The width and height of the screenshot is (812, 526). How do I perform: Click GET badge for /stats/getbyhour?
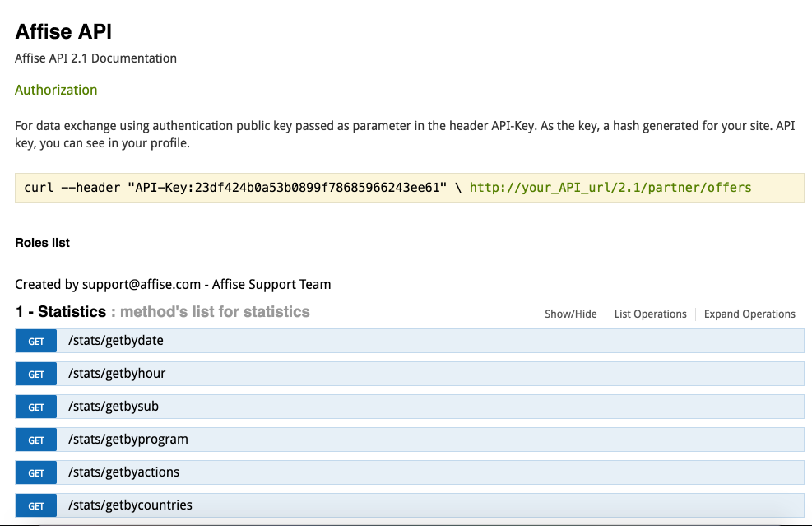tap(35, 375)
